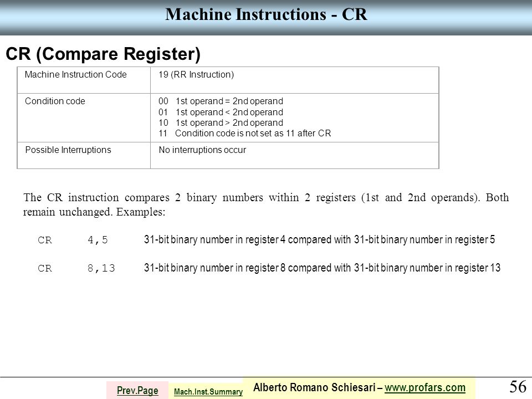Select the heading CR (Compare Register)

pyautogui.click(x=103, y=54)
